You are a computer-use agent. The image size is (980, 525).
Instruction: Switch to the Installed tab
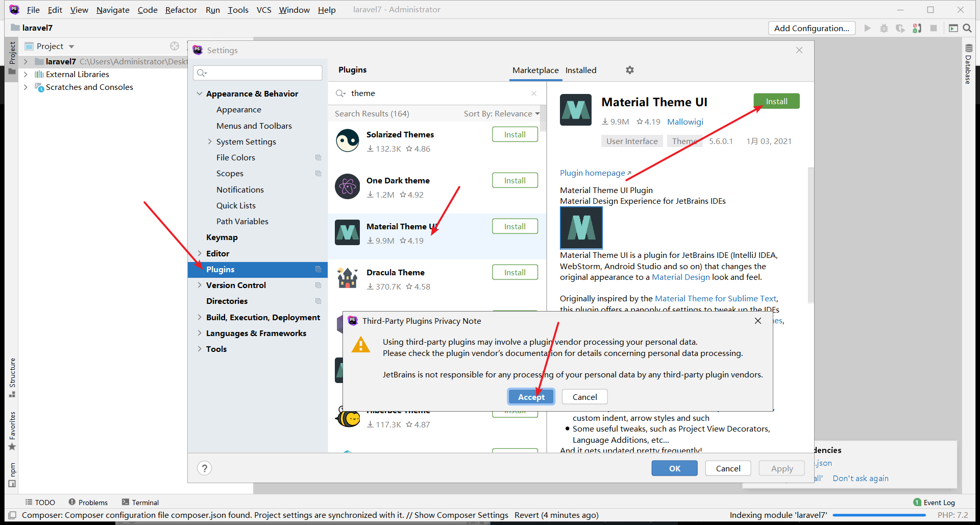tap(581, 70)
